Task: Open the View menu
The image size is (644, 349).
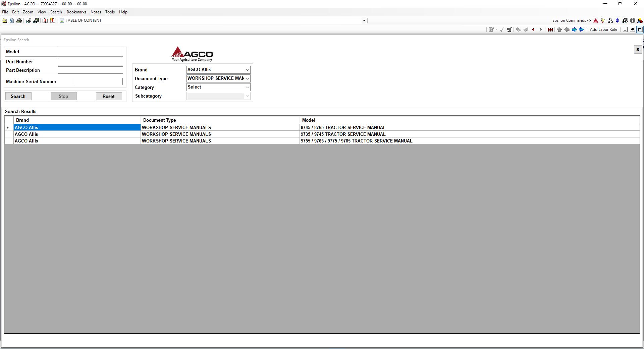Action: pyautogui.click(x=42, y=12)
